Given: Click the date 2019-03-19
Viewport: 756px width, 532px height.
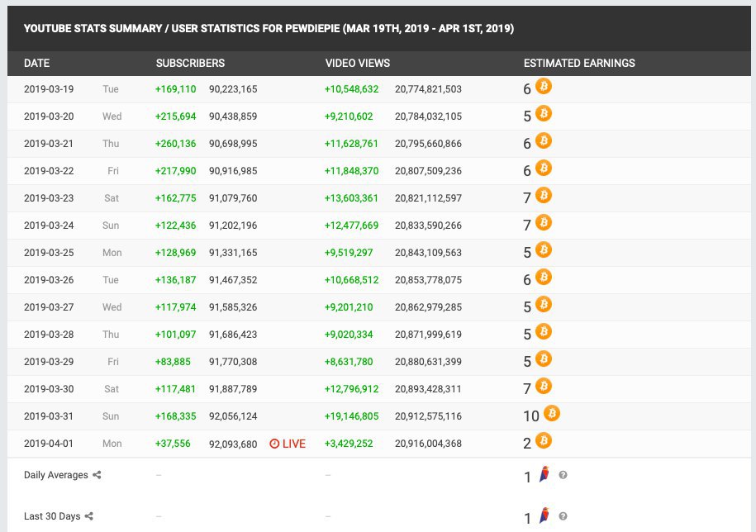Looking at the screenshot, I should click(x=49, y=89).
